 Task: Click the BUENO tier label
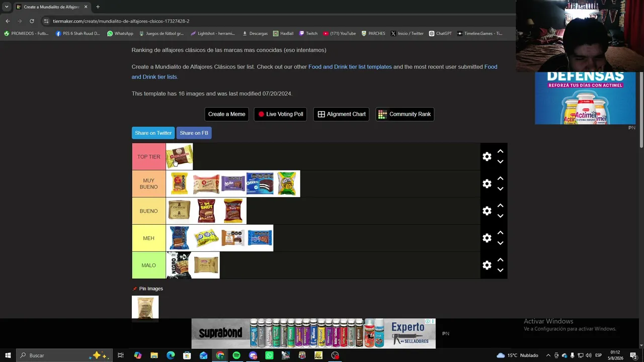(148, 211)
